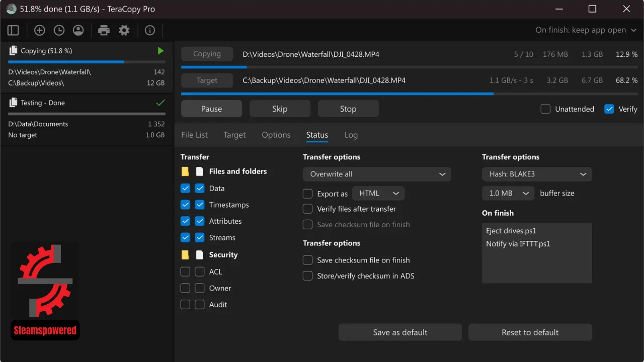The image size is (644, 362).
Task: Click the D:\Data\Documents path in Testing job
Action: [x=38, y=124]
